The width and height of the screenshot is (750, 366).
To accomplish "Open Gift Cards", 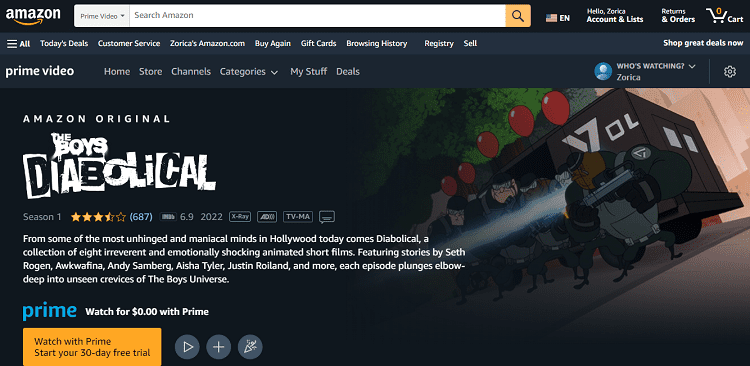I will click(x=319, y=44).
